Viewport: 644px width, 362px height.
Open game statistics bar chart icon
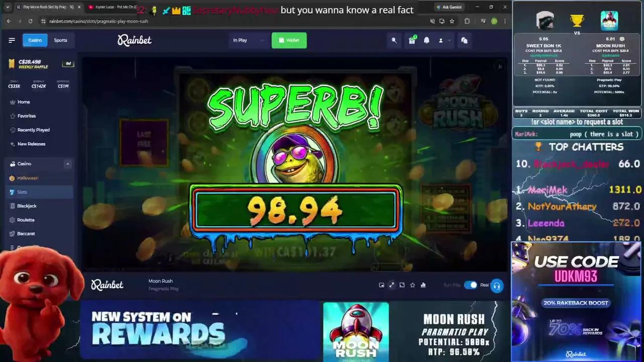[x=423, y=285]
